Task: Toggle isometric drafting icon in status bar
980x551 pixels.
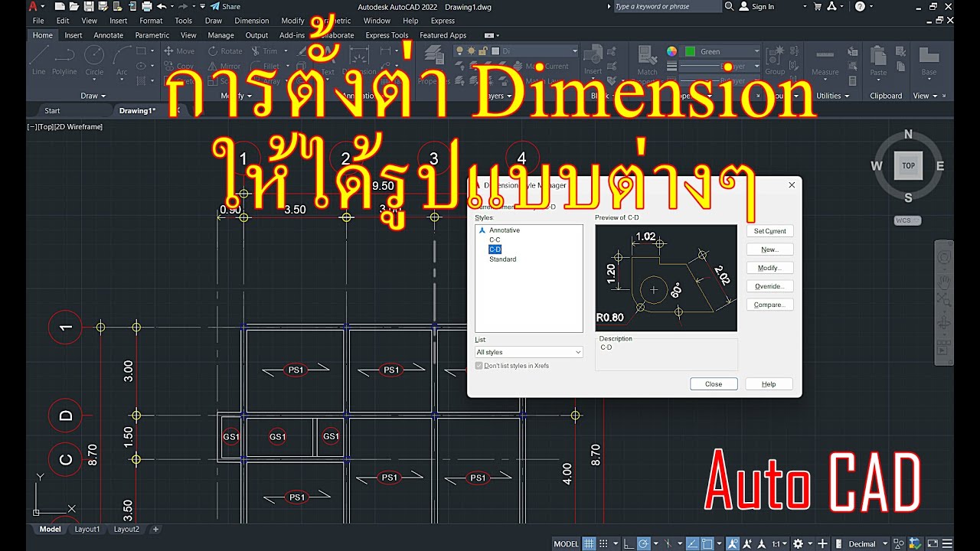Action: tap(668, 544)
